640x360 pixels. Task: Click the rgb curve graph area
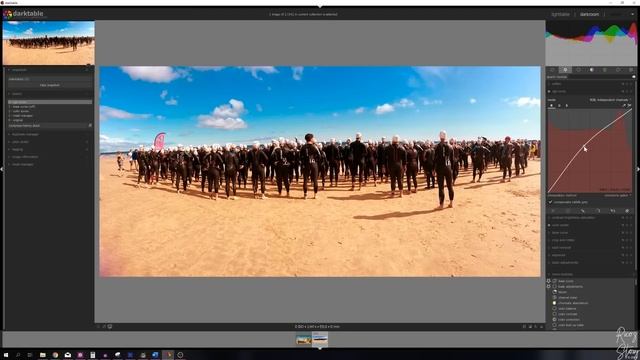[590, 151]
